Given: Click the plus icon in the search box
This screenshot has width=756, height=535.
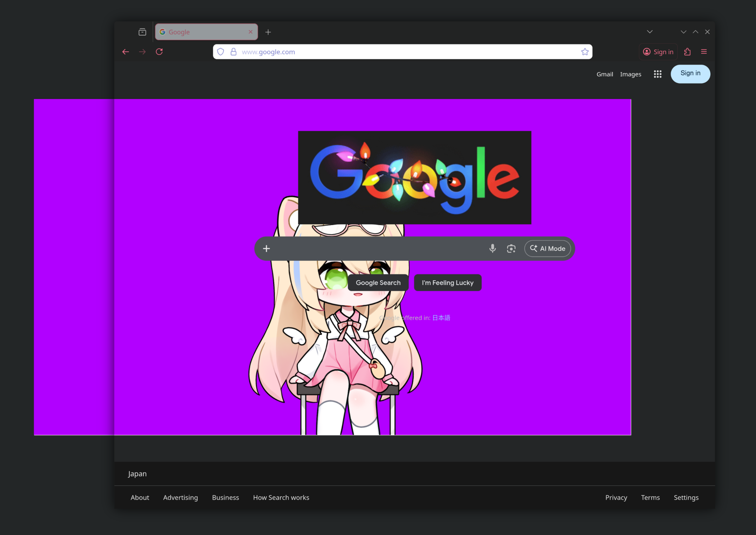Looking at the screenshot, I should coord(266,249).
